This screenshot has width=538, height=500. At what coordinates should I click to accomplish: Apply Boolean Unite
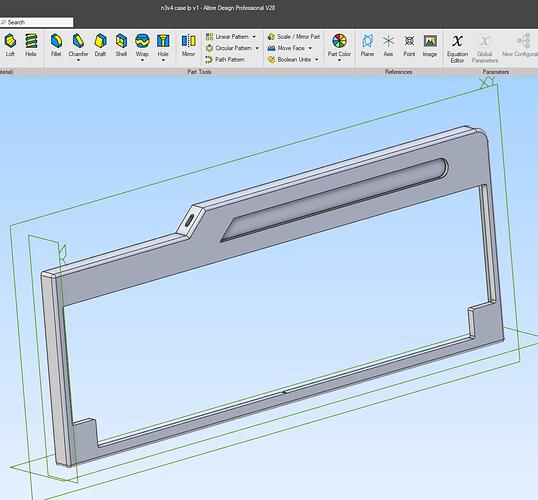[x=289, y=59]
